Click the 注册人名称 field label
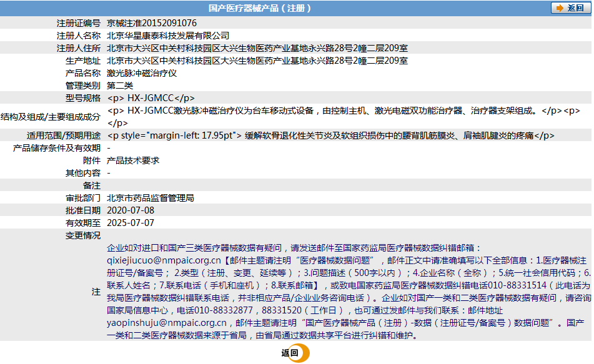 [79, 36]
